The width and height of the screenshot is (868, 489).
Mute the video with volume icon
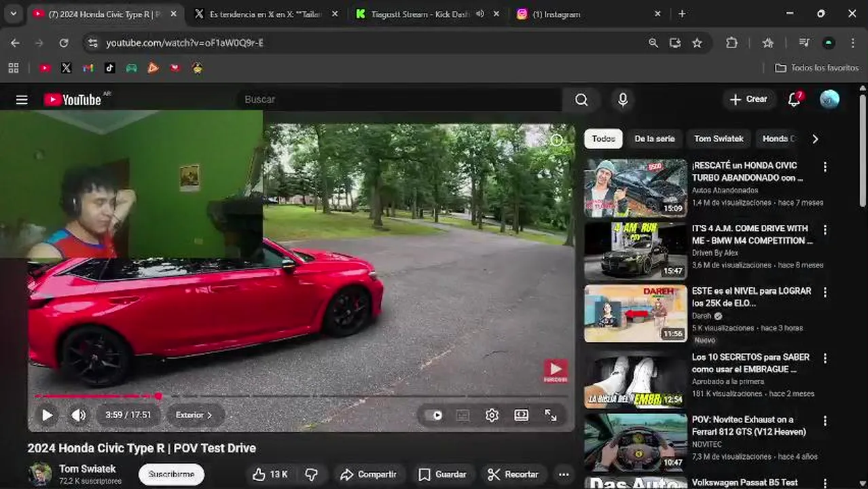point(79,415)
